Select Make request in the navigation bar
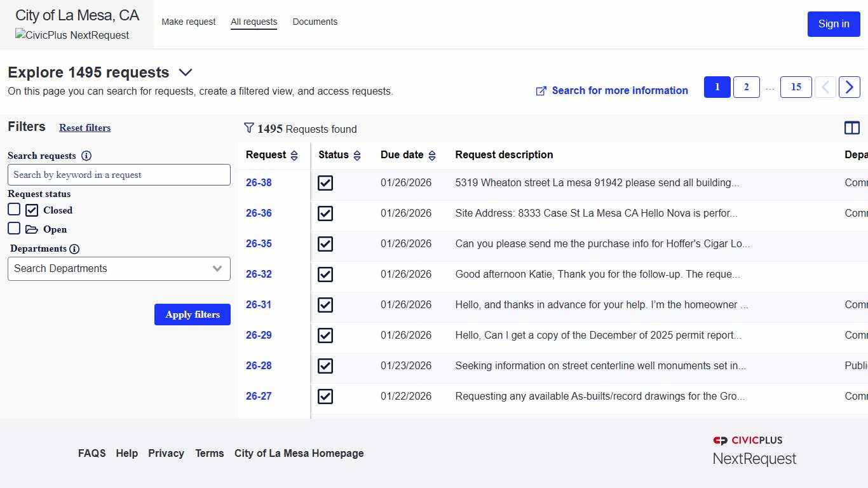 (188, 22)
